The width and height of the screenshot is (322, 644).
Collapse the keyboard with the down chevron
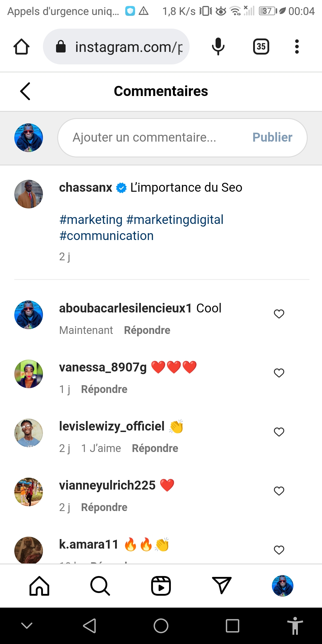click(x=27, y=626)
